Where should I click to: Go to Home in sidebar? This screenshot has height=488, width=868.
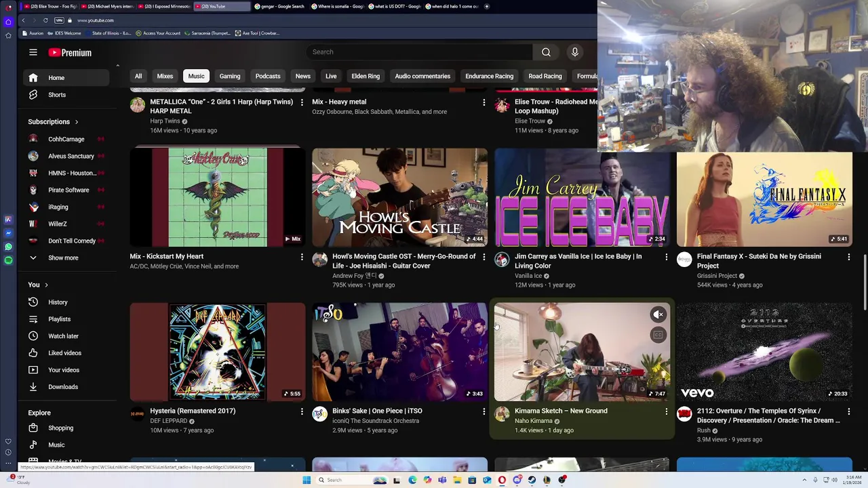pos(66,78)
